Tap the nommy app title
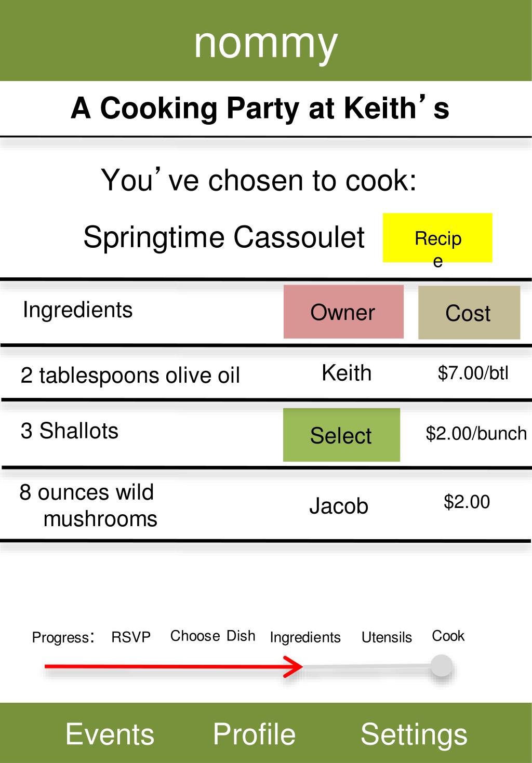Screen dimensions: 532x763 click(x=266, y=44)
